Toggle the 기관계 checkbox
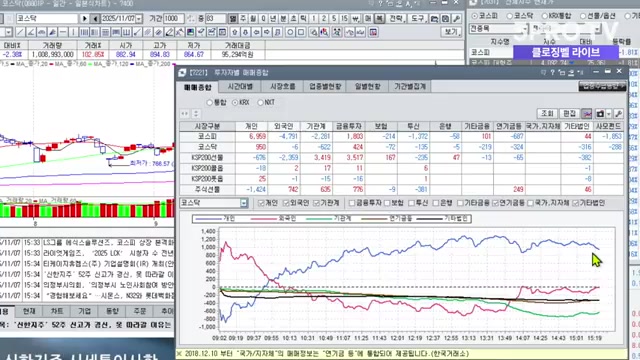This screenshot has height=360, width=640. [316, 203]
